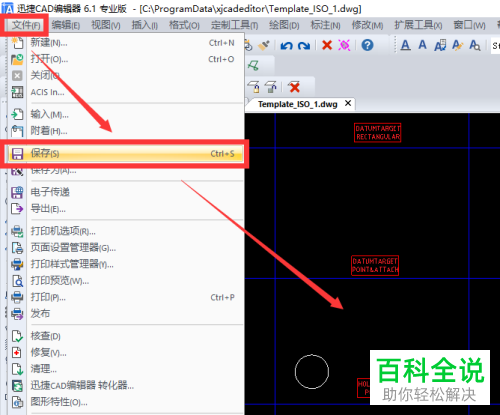The height and width of the screenshot is (415, 500).
Task: Select 发布 Publish entry
Action: (x=126, y=314)
